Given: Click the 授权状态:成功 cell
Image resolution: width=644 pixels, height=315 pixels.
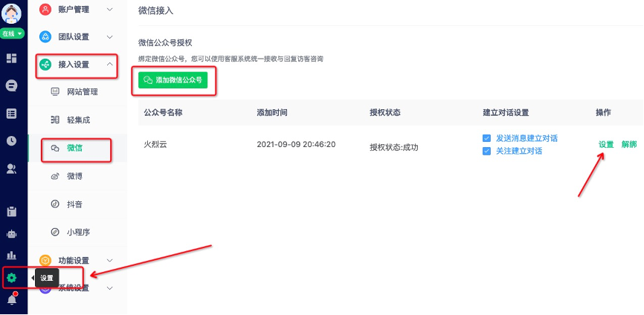Looking at the screenshot, I should click(x=394, y=148).
